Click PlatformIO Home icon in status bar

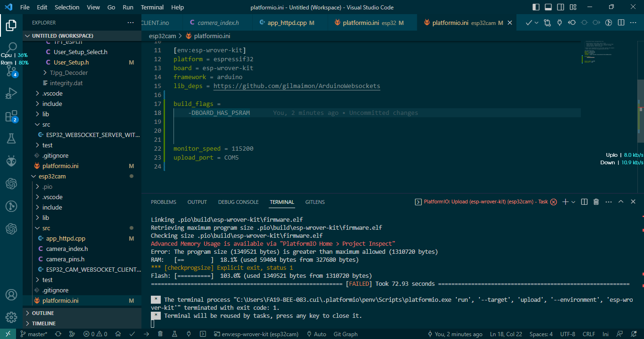117,334
